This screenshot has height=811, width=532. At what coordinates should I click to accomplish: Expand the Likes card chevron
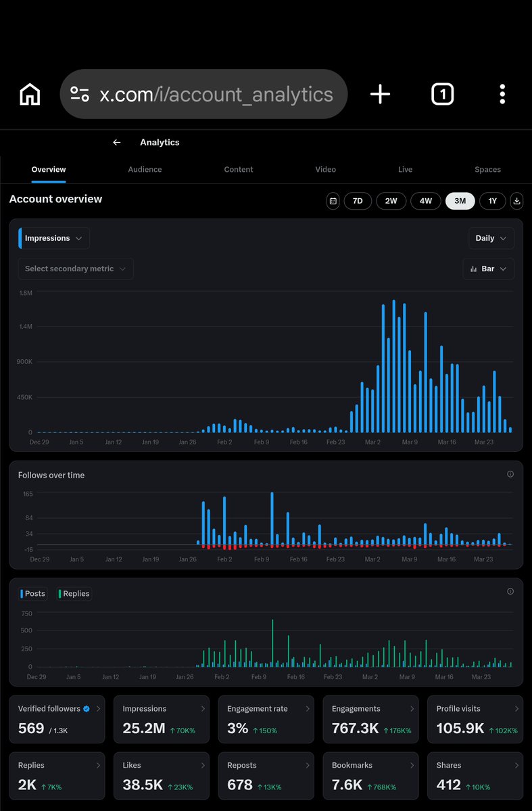(x=203, y=765)
